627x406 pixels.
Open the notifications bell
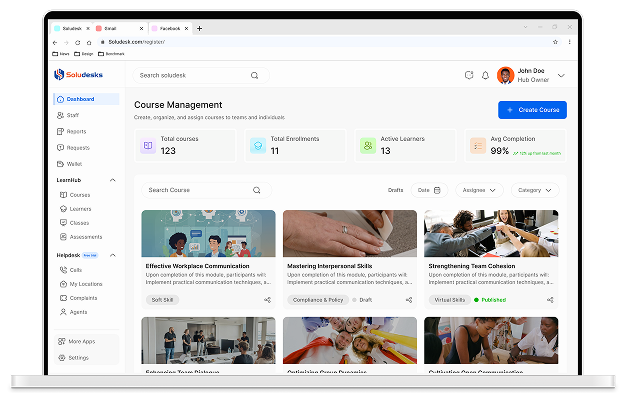point(485,75)
